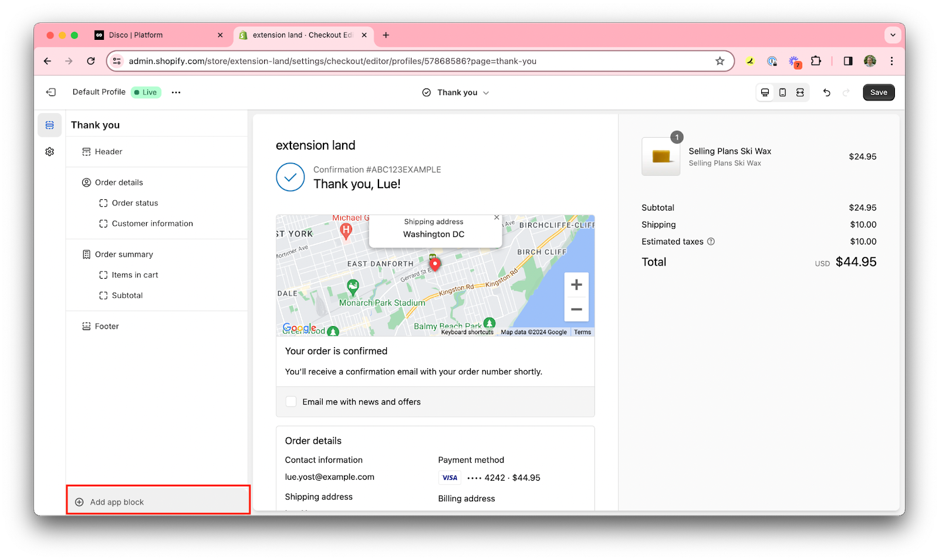This screenshot has height=560, width=939.
Task: Undo the last change
Action: coord(826,93)
